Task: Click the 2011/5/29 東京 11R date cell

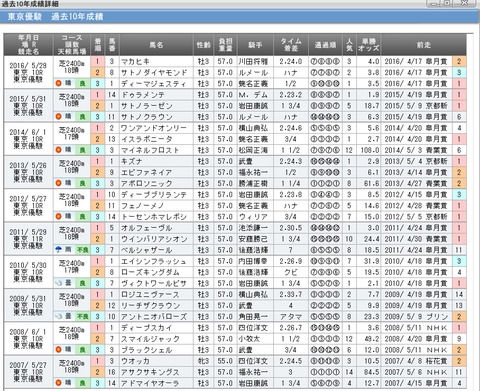Action: pos(28,239)
